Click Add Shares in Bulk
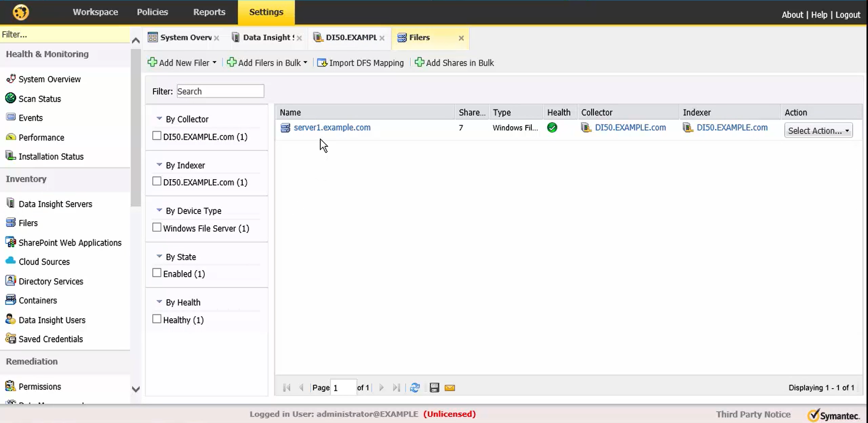Screen dimensions: 868x423 (x=454, y=63)
